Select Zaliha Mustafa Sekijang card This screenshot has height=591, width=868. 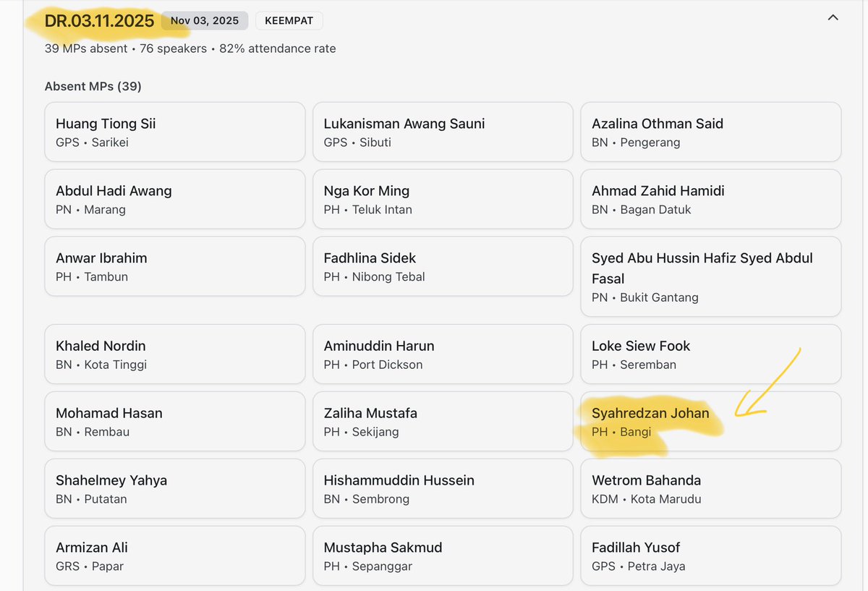pyautogui.click(x=443, y=421)
